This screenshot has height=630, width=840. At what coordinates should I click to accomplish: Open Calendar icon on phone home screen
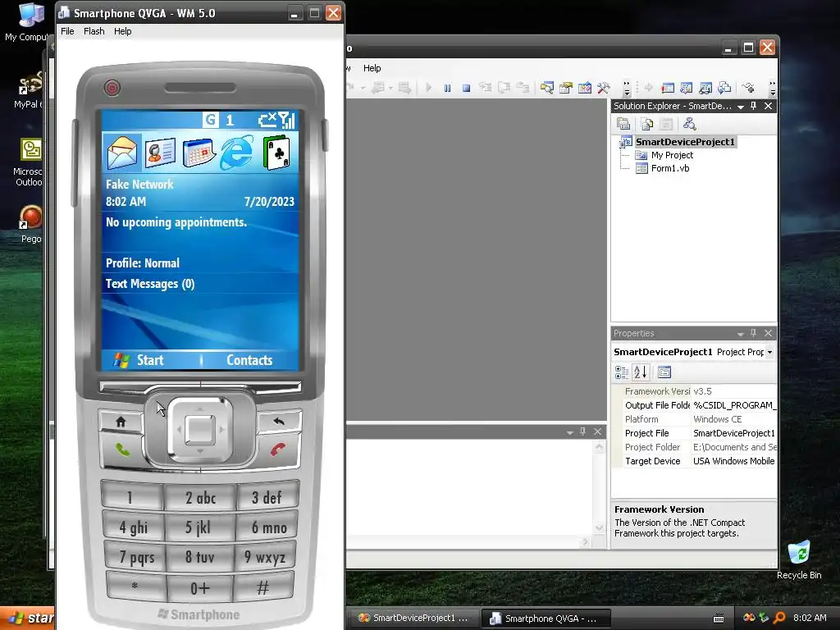click(199, 153)
